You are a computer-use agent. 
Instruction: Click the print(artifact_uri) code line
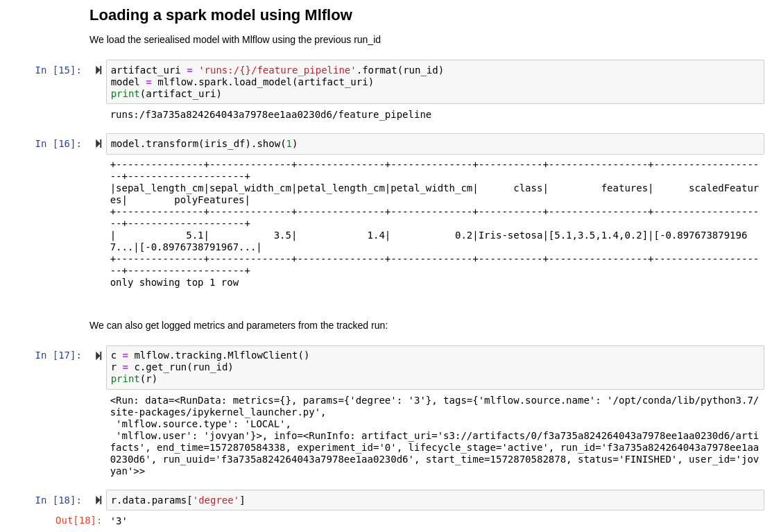pos(166,94)
